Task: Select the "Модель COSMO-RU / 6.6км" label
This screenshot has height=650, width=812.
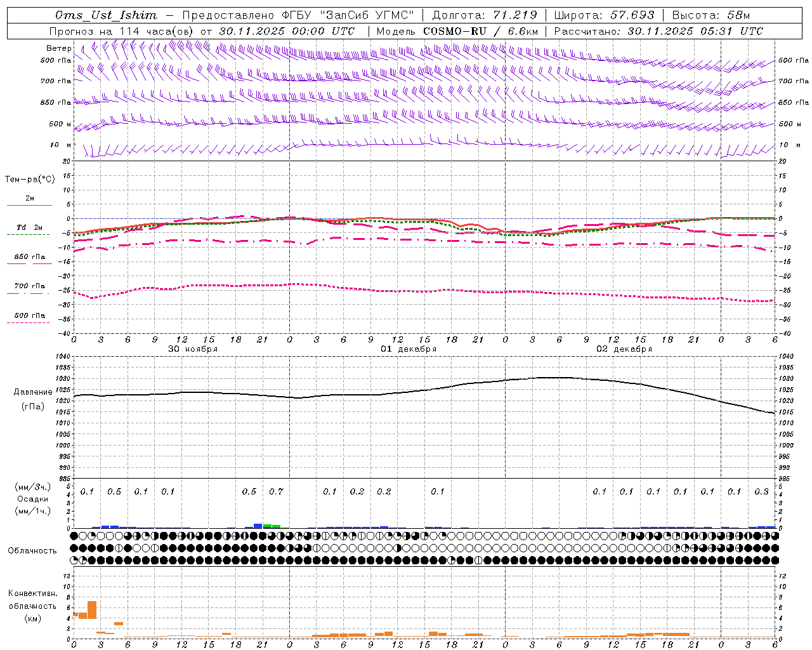Action: [x=457, y=31]
